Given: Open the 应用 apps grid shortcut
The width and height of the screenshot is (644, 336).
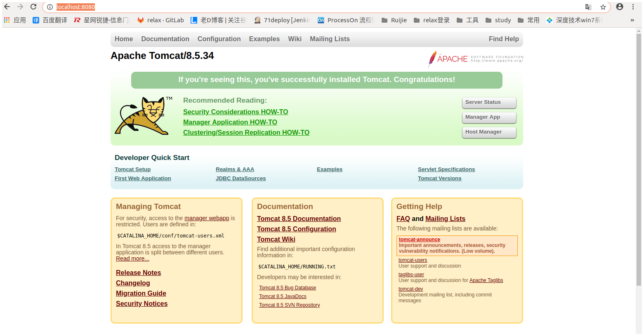Looking at the screenshot, I should 15,20.
